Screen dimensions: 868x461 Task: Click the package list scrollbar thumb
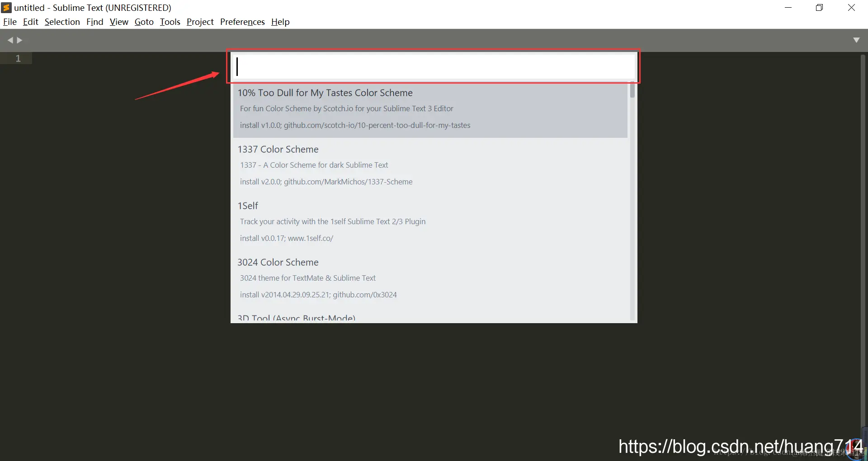pyautogui.click(x=632, y=90)
